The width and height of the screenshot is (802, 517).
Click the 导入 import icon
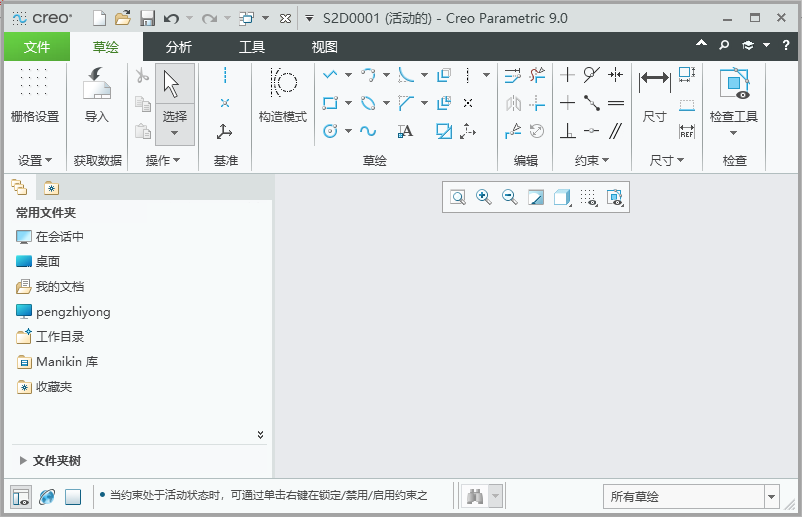[97, 95]
